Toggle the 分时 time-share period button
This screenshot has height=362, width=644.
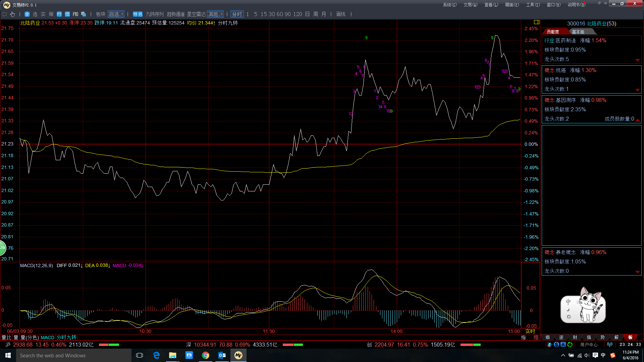tap(237, 14)
